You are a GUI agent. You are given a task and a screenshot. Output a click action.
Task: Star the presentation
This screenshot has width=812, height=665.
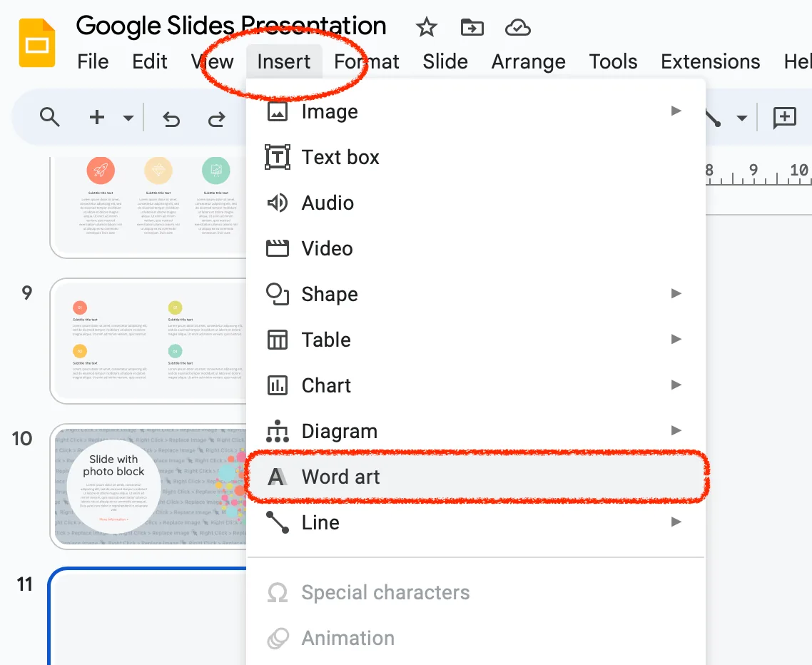(x=427, y=27)
